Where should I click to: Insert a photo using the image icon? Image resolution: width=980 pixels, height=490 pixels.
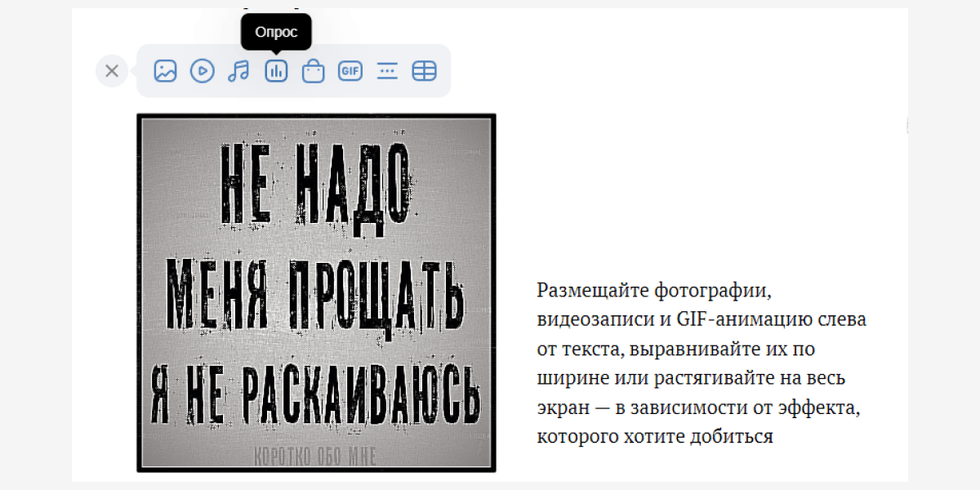pyautogui.click(x=165, y=71)
